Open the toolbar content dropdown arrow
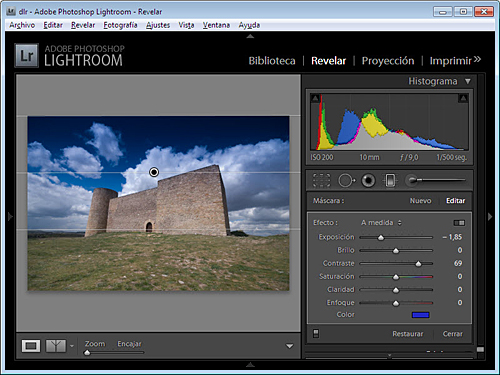Image resolution: width=500 pixels, height=375 pixels. [x=290, y=346]
